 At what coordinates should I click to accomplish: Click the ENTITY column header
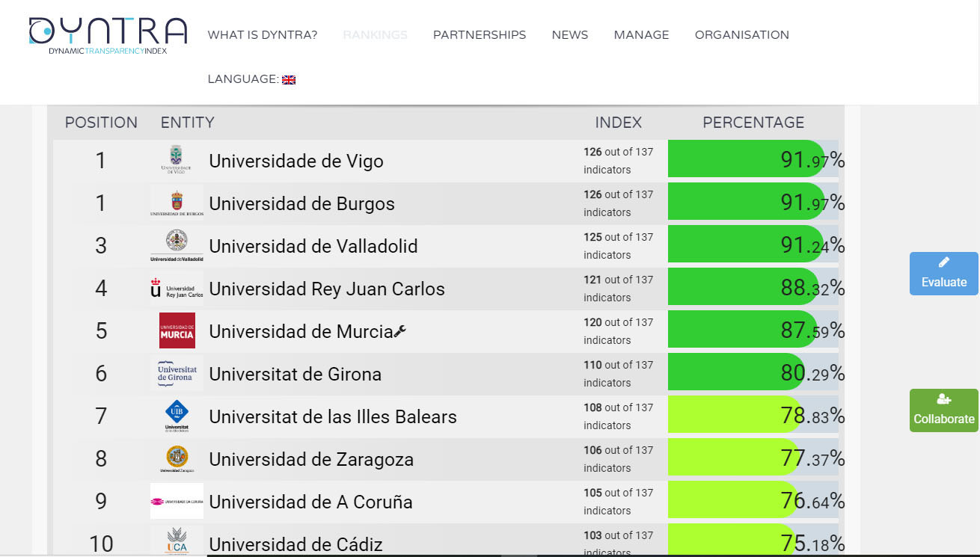coord(188,123)
